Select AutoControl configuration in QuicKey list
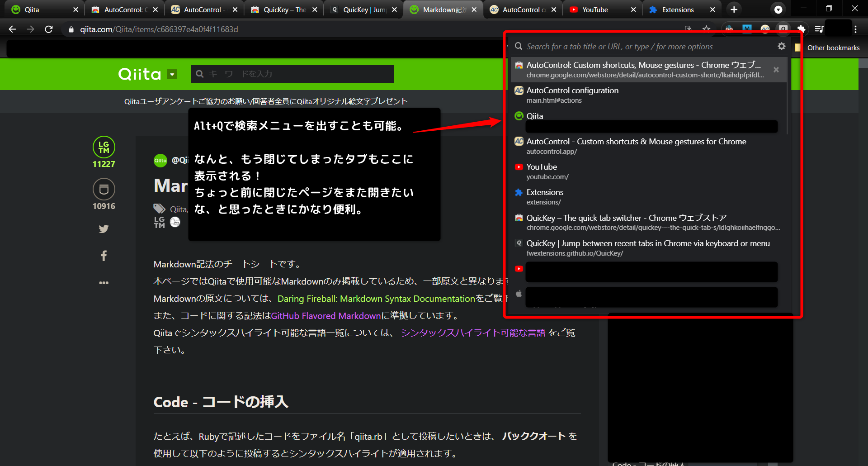The height and width of the screenshot is (466, 868). click(649, 95)
